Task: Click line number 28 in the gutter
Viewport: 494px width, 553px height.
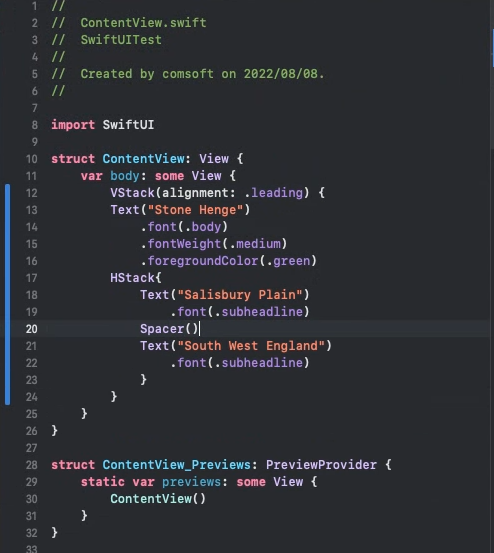Action: click(x=31, y=465)
